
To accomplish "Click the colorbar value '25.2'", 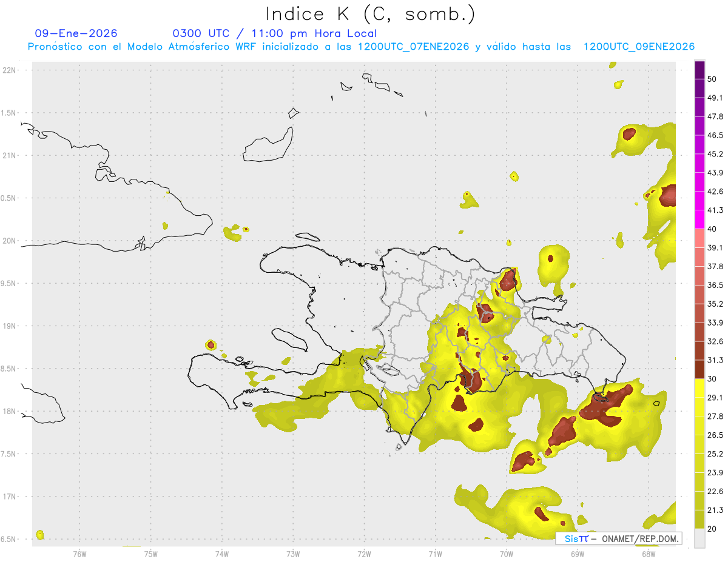I will (x=715, y=454).
